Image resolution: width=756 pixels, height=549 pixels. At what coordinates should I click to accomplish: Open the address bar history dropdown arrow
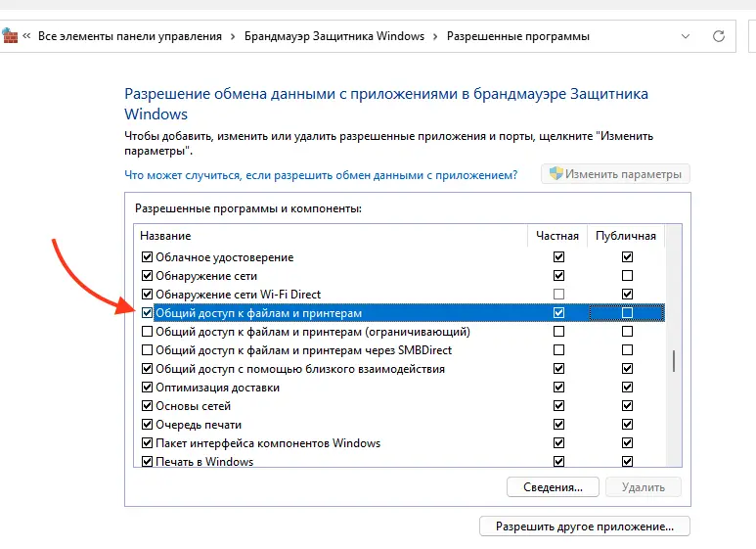[x=686, y=36]
